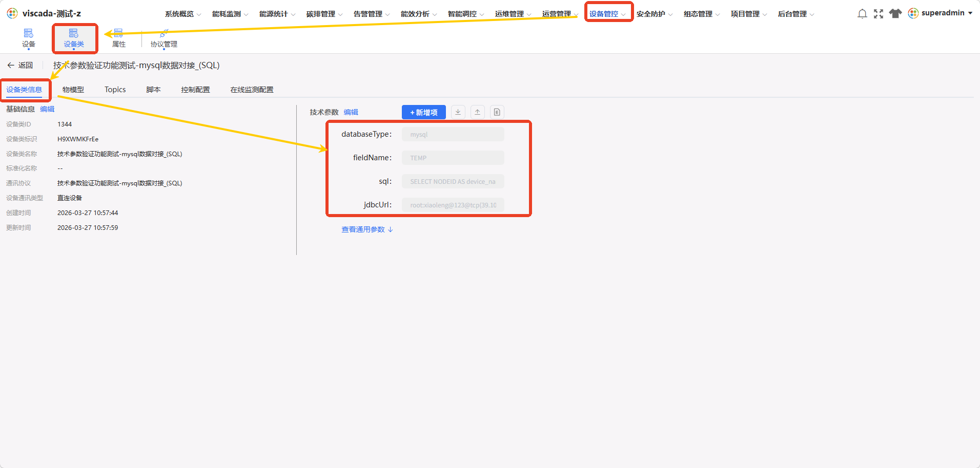
Task: Click the 通讯协议 value text
Action: click(x=120, y=183)
